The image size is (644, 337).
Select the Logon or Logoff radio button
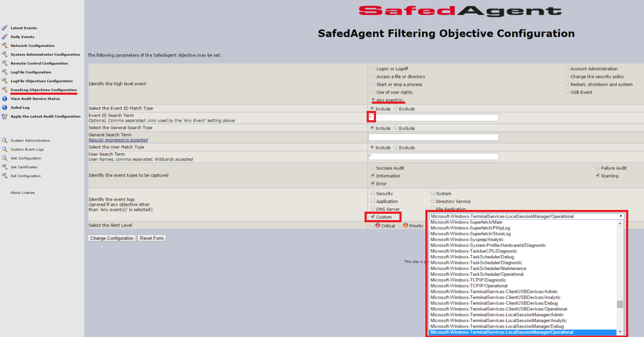click(373, 68)
